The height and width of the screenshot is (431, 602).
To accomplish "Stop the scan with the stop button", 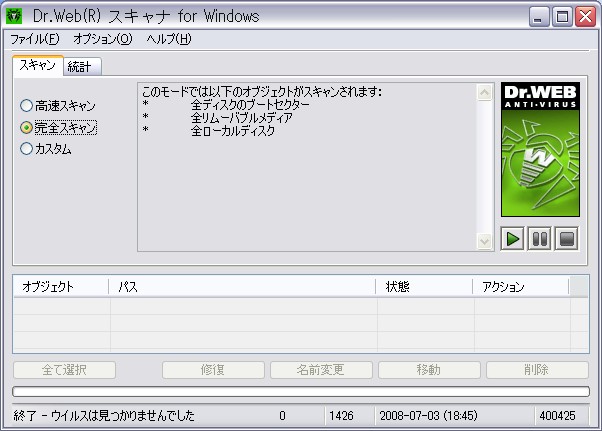I will pos(567,238).
